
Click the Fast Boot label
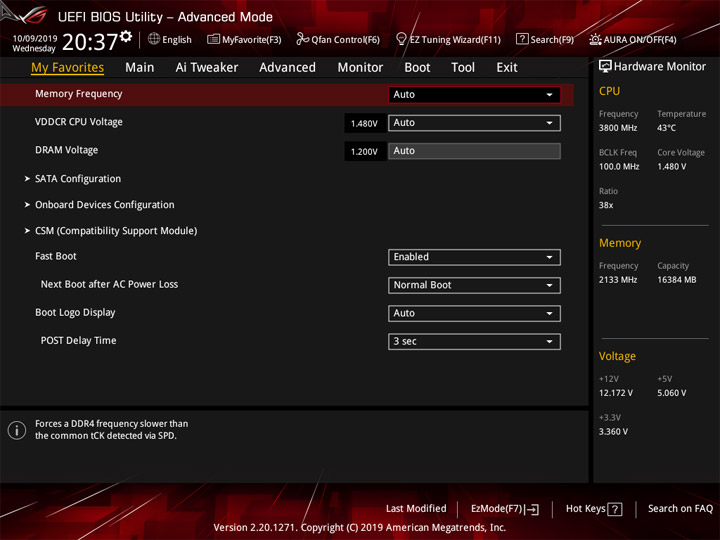pyautogui.click(x=56, y=256)
